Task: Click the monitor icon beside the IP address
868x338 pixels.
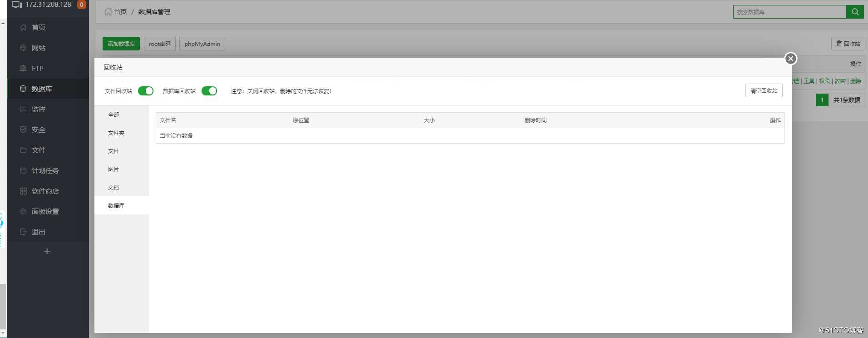Action: point(17,5)
